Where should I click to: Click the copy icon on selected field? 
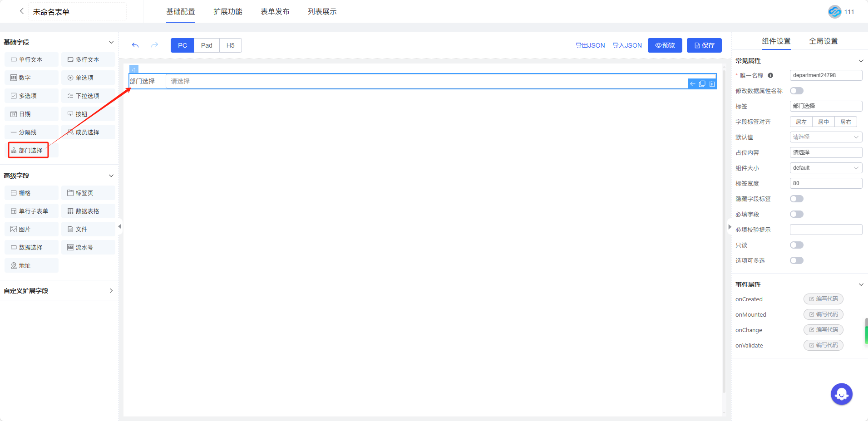click(702, 84)
